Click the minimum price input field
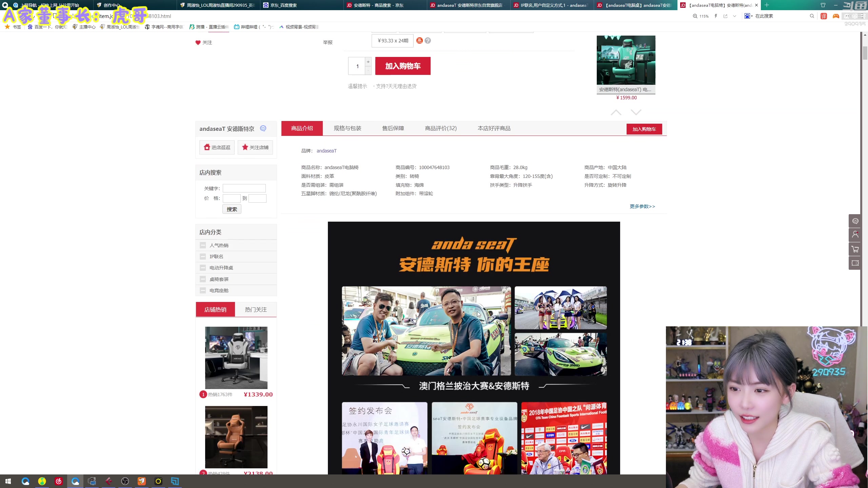The width and height of the screenshot is (868, 488). point(232,198)
